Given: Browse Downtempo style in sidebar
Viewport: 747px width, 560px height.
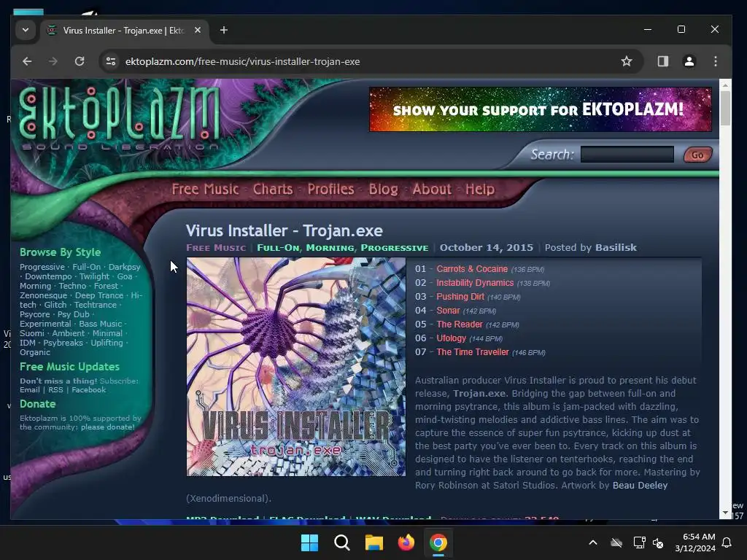Looking at the screenshot, I should [48, 276].
